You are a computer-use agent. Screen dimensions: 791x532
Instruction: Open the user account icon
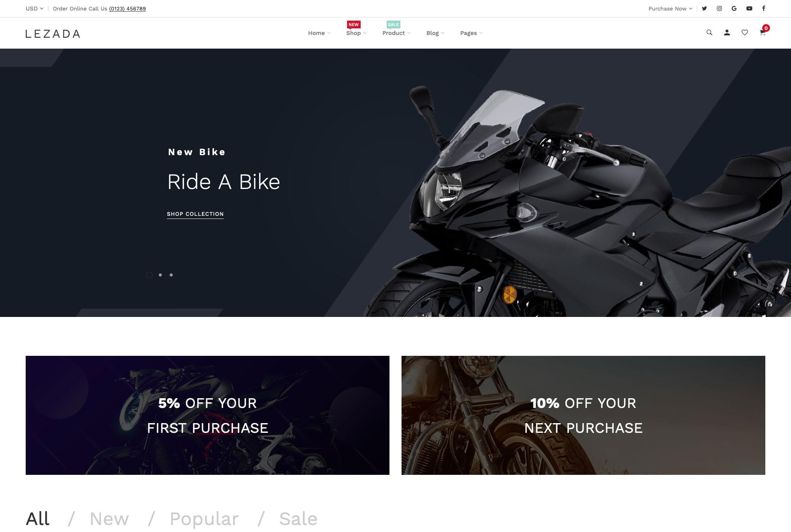[727, 33]
